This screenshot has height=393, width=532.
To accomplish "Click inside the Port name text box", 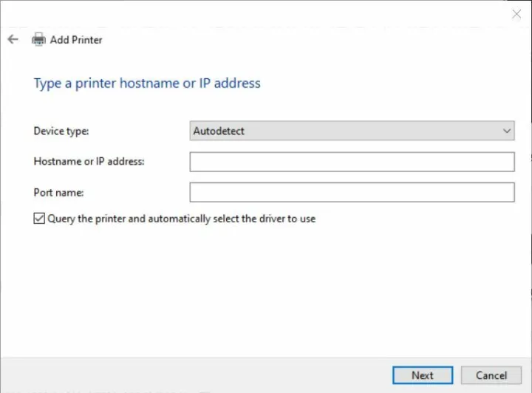I will (x=352, y=193).
